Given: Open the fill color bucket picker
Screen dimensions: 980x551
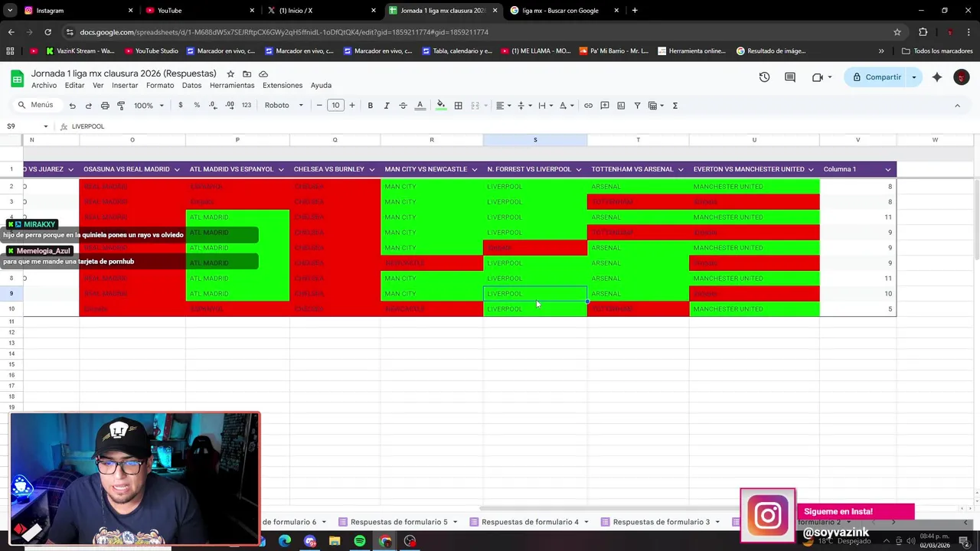Looking at the screenshot, I should 441,106.
